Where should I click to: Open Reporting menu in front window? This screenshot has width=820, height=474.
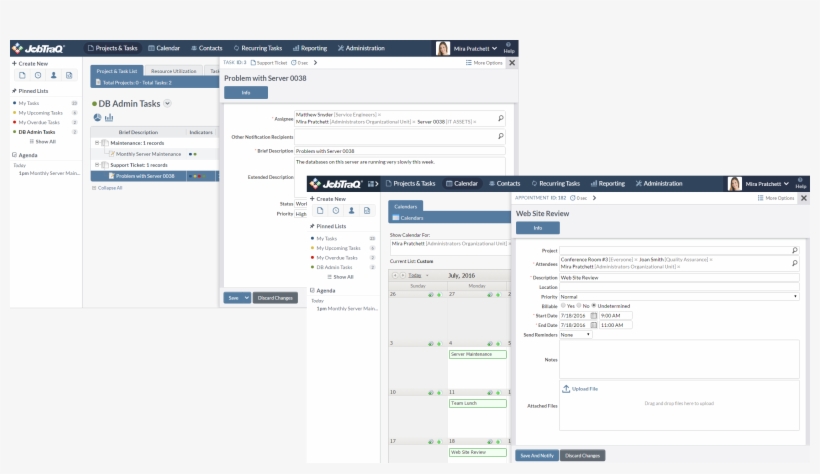[608, 184]
